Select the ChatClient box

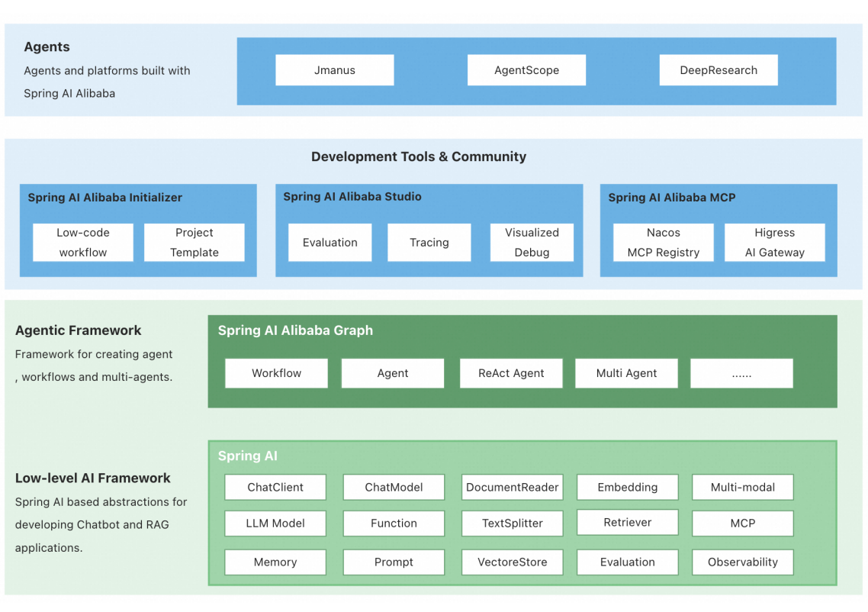tap(275, 487)
